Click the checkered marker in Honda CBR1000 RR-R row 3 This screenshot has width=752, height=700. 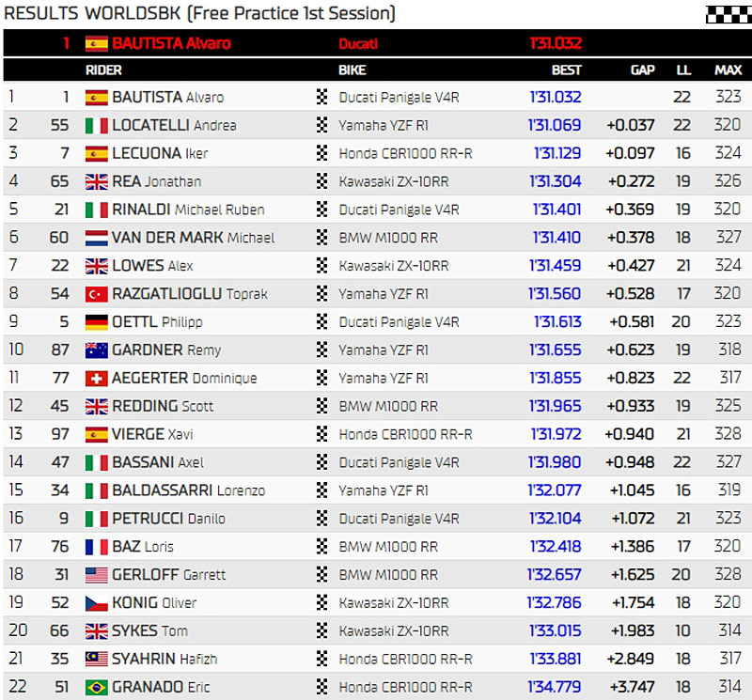click(x=323, y=154)
